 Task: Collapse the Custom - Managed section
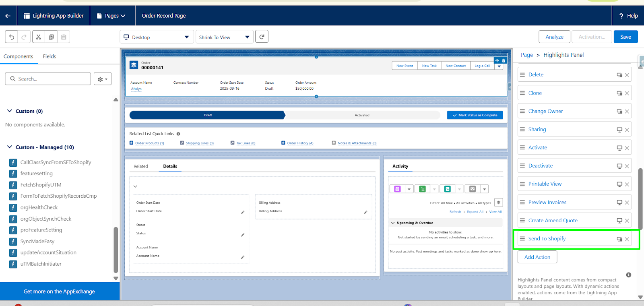click(x=10, y=147)
